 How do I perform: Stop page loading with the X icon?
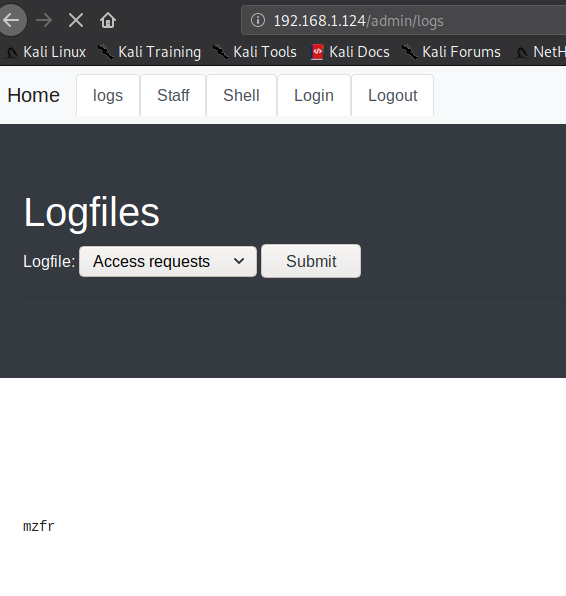(x=76, y=20)
